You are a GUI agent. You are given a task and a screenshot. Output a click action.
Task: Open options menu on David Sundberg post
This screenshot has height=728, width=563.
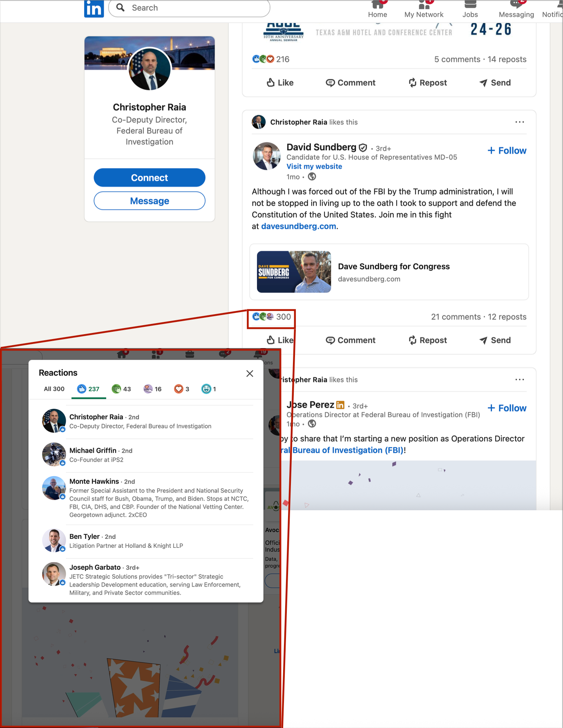pyautogui.click(x=520, y=122)
